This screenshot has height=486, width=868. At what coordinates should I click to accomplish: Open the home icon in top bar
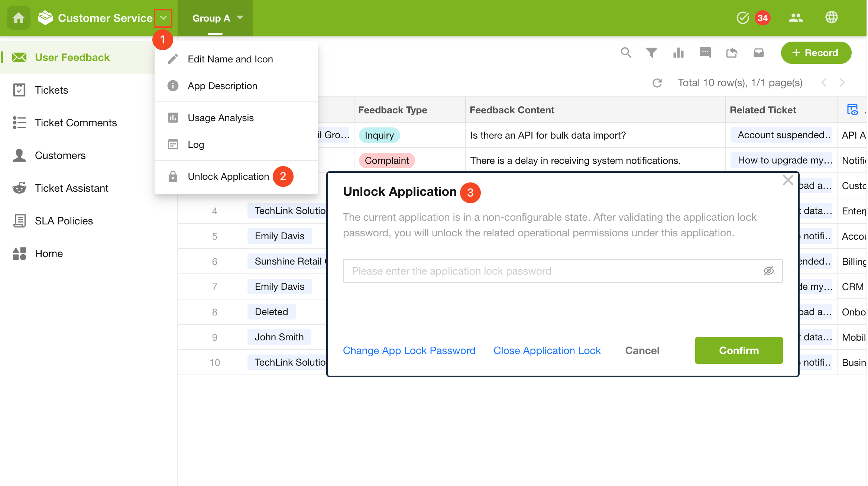19,18
